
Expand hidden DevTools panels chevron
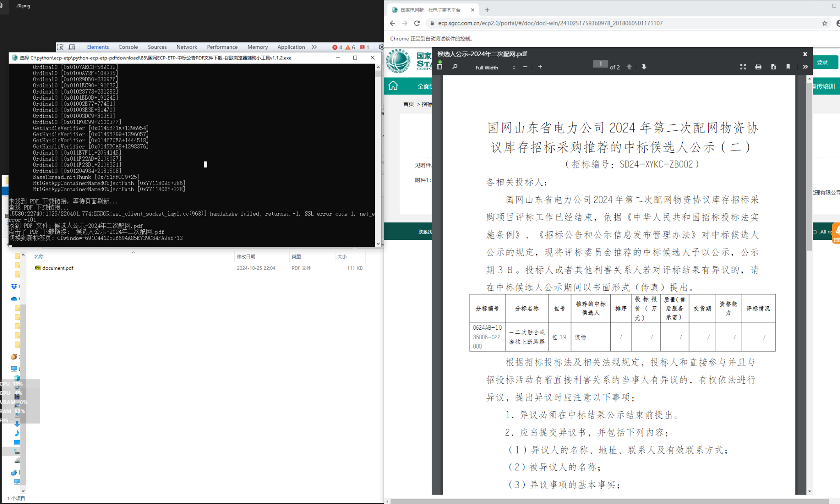coord(314,47)
